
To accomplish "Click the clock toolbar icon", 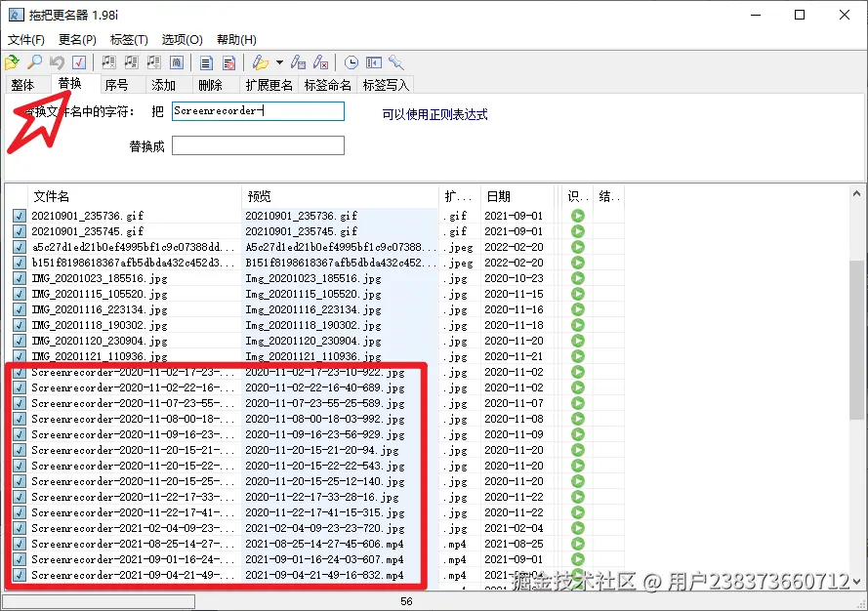I will (x=351, y=62).
